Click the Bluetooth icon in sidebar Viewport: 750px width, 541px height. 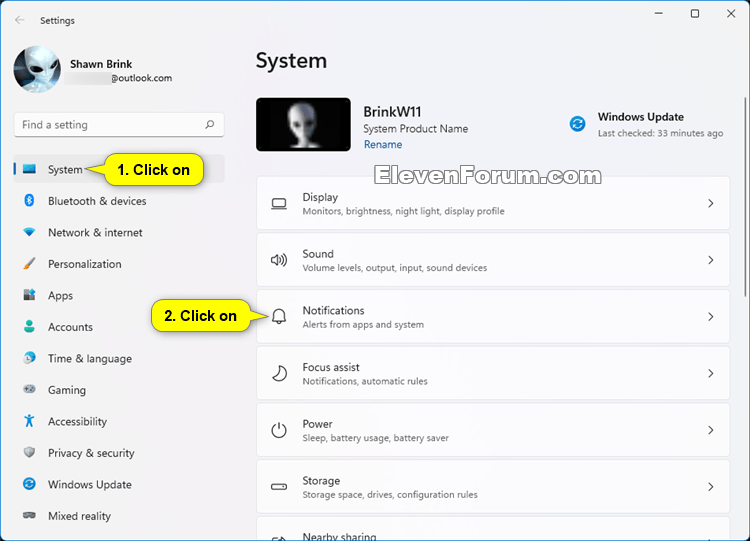tap(29, 200)
